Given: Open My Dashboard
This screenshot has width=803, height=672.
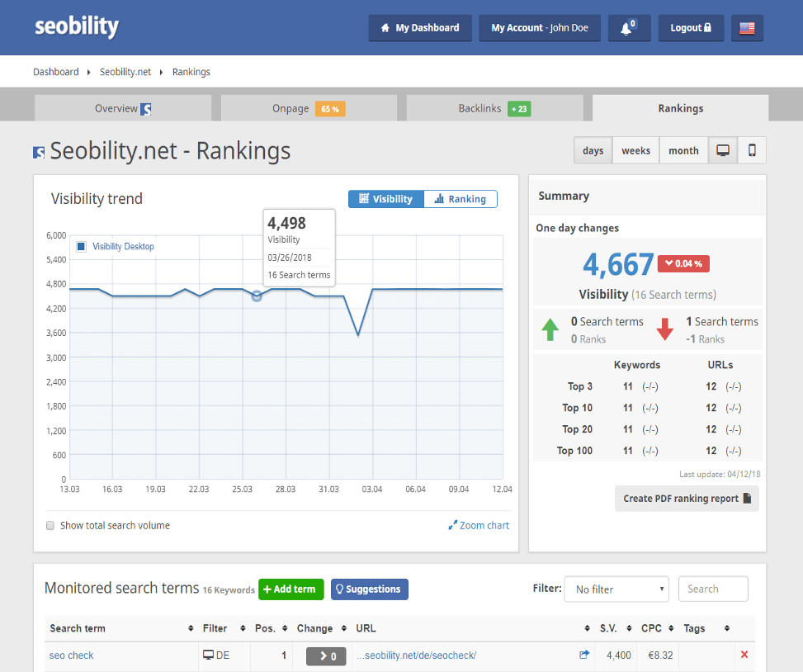Looking at the screenshot, I should pyautogui.click(x=420, y=28).
